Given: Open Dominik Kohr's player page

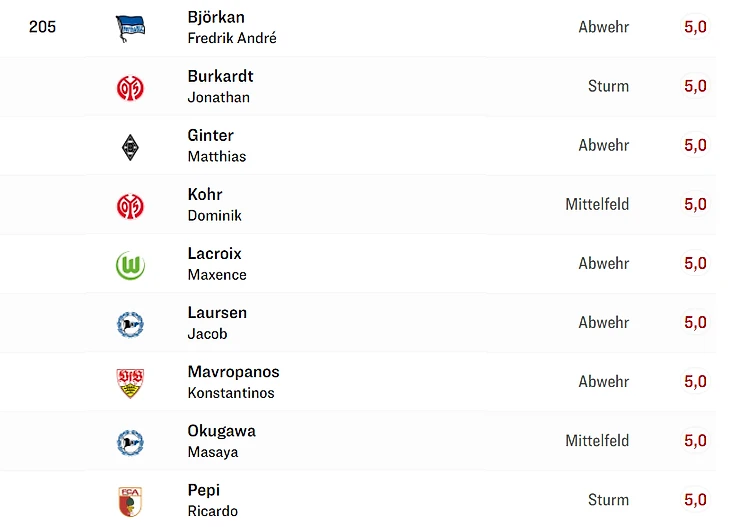Looking at the screenshot, I should (x=214, y=204).
